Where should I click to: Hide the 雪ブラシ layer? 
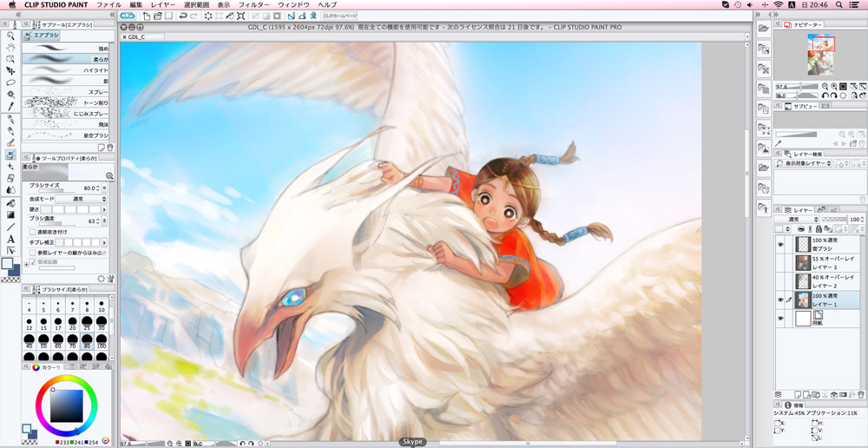(x=780, y=244)
